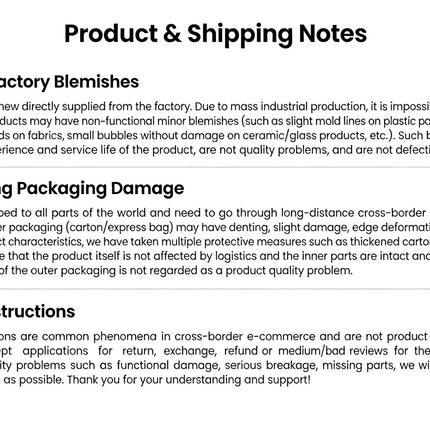
Task: Click the divider line above the Instructions heading
Action: coord(215,289)
